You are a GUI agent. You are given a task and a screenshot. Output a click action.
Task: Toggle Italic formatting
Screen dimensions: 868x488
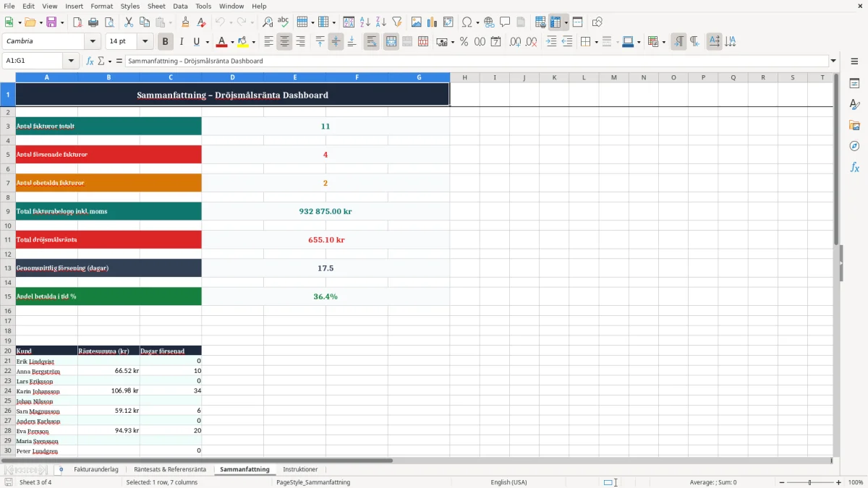click(181, 42)
